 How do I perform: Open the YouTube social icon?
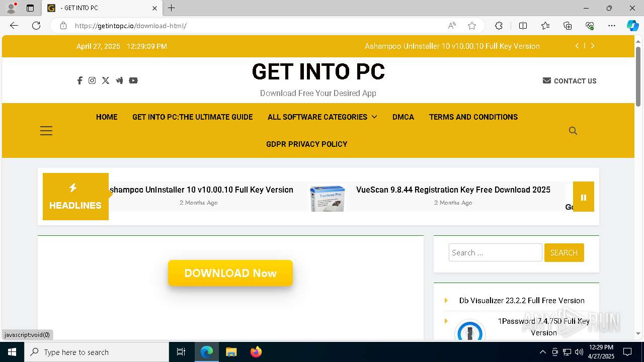pos(133,80)
